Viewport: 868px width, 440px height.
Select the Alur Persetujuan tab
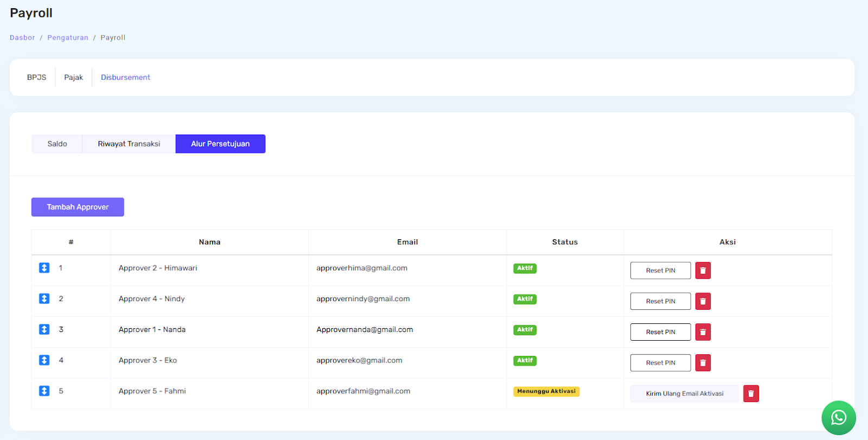tap(220, 144)
